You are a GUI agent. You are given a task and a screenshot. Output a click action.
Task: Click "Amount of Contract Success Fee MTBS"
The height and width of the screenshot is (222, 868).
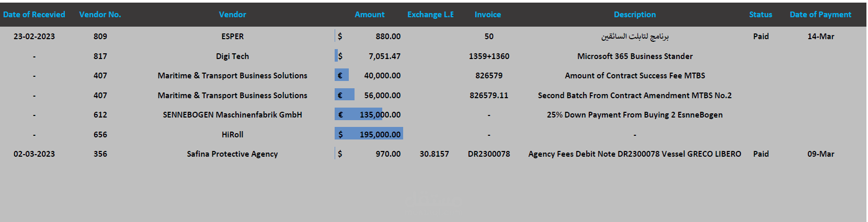pyautogui.click(x=635, y=76)
